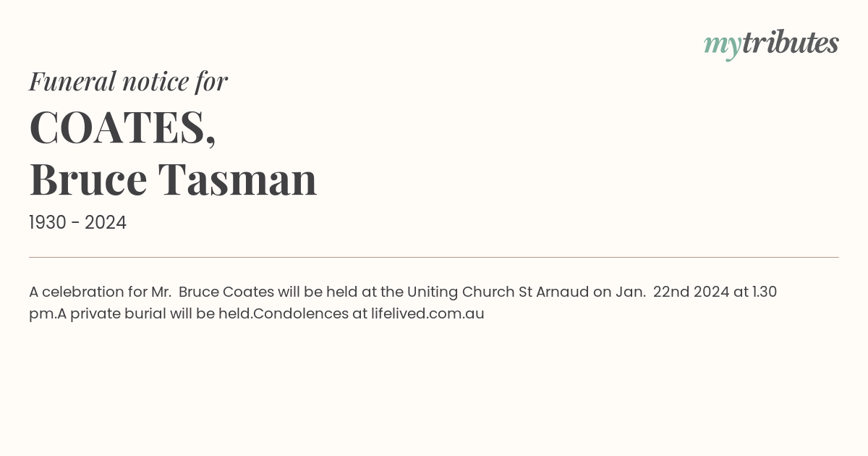Click the year 2024 under the name
The width and height of the screenshot is (868, 456).
[x=106, y=223]
